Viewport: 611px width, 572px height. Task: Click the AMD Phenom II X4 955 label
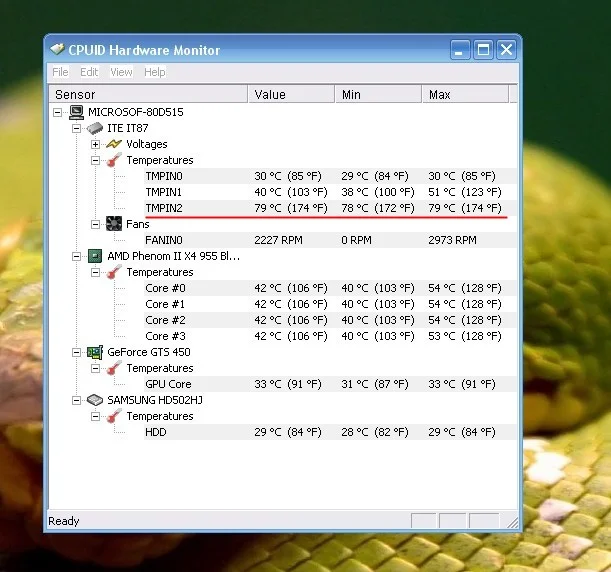[x=173, y=256]
